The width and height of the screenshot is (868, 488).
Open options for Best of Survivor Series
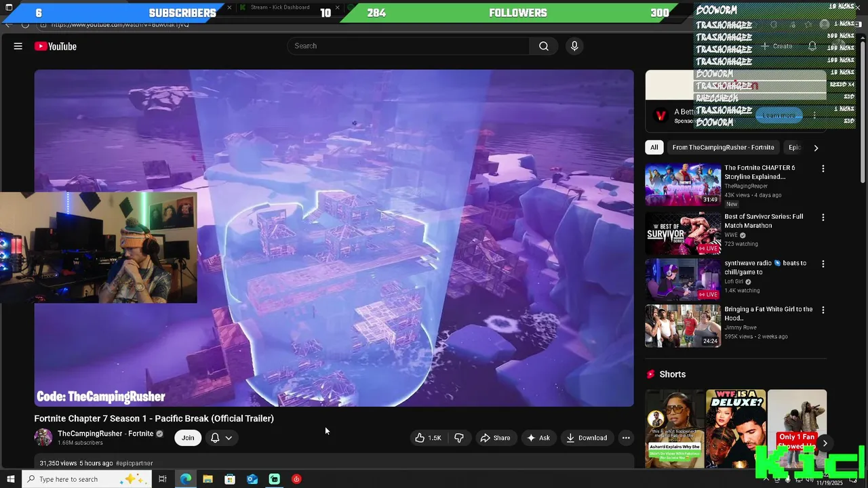823,218
